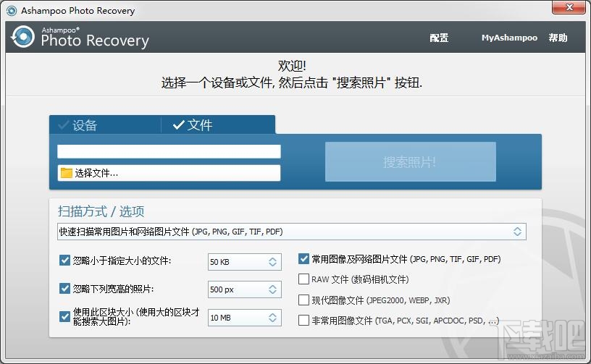This screenshot has height=364, width=591.
Task: Click the Ashampoo Photo Recovery logo icon
Action: (x=22, y=36)
